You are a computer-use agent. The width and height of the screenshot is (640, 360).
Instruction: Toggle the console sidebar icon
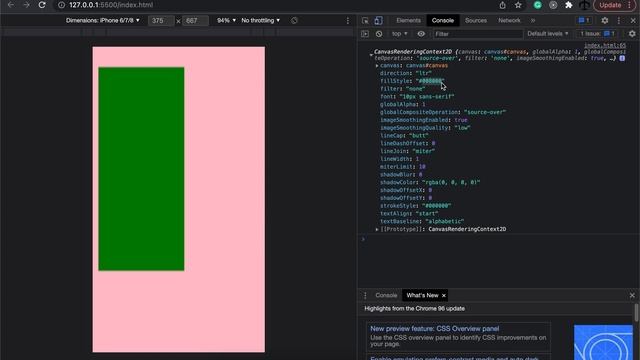365,34
